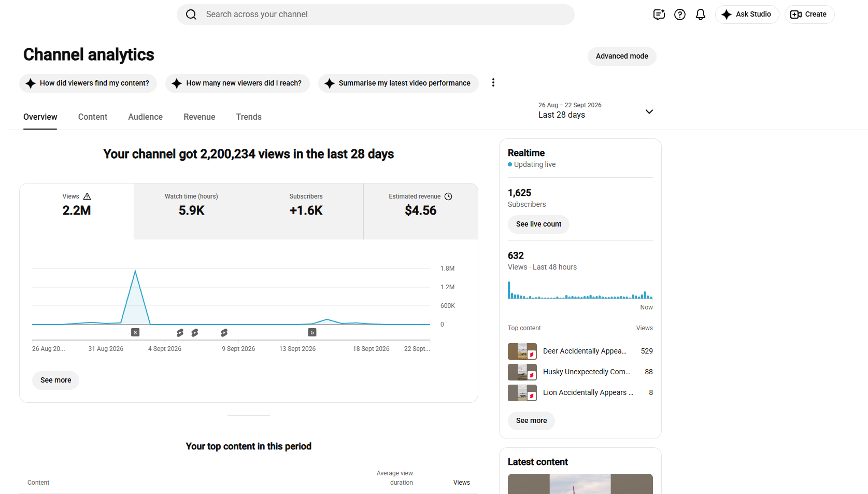Click the search magnifier icon

pos(191,15)
